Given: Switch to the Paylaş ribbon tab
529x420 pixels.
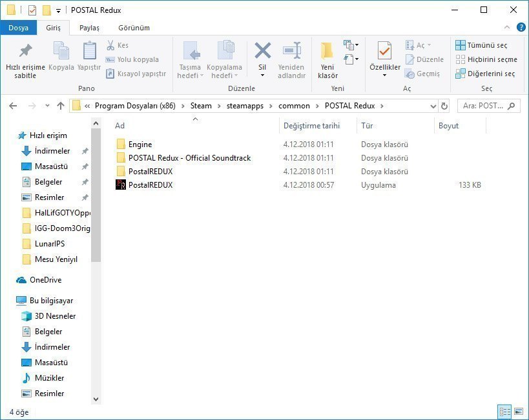Looking at the screenshot, I should click(x=89, y=28).
